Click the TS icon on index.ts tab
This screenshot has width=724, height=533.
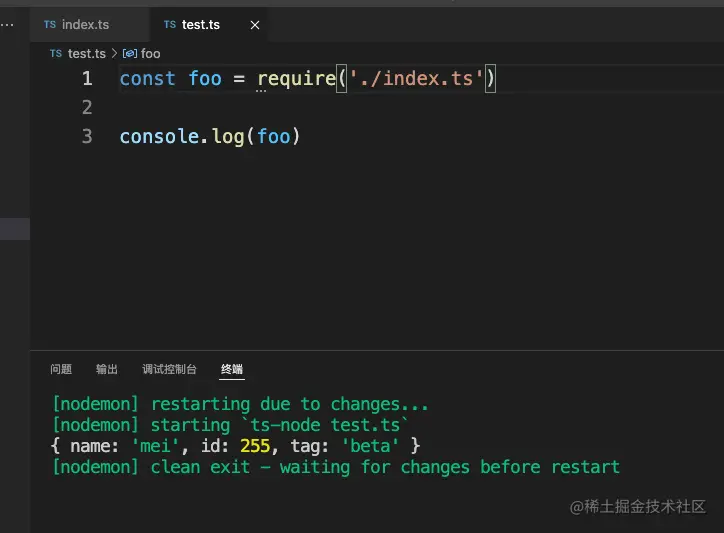point(50,24)
